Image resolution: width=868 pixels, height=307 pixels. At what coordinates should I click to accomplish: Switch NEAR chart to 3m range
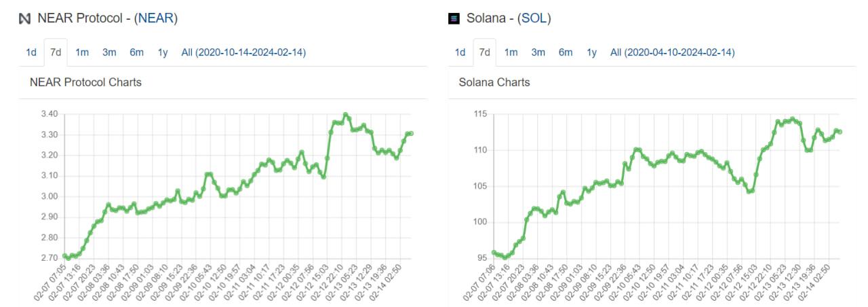coord(109,52)
